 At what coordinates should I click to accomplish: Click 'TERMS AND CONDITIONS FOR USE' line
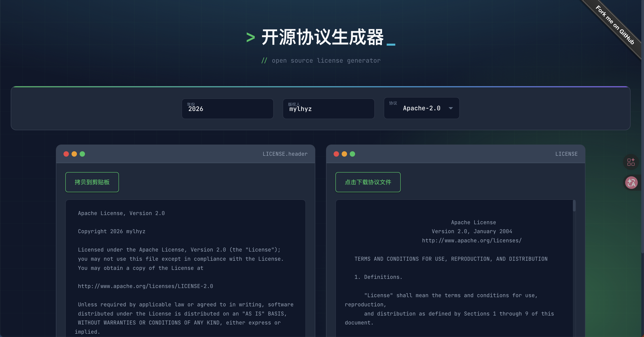451,259
